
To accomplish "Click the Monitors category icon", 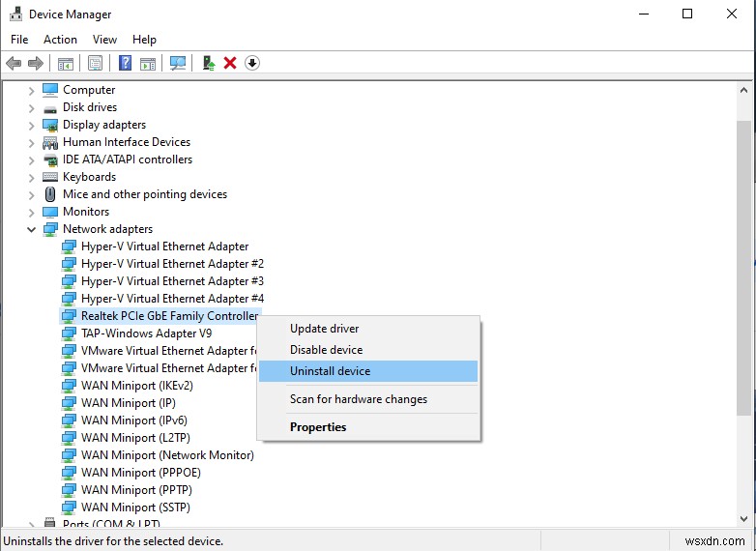I will [50, 212].
